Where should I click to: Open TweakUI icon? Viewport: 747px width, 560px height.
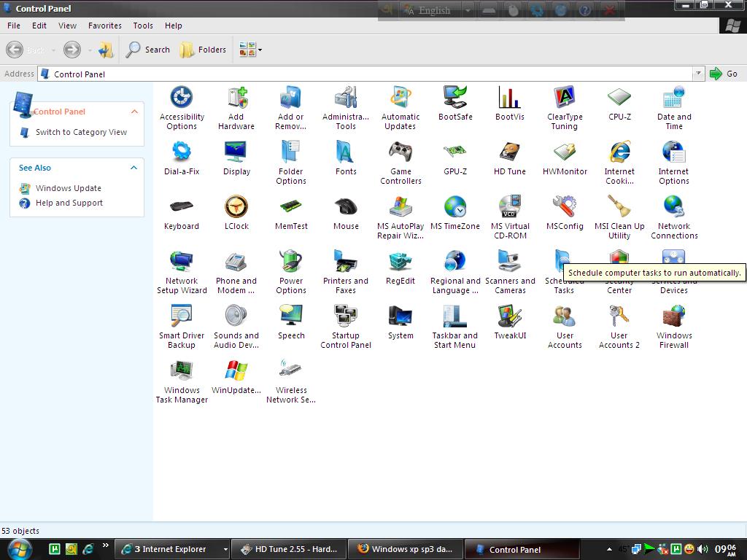click(509, 316)
